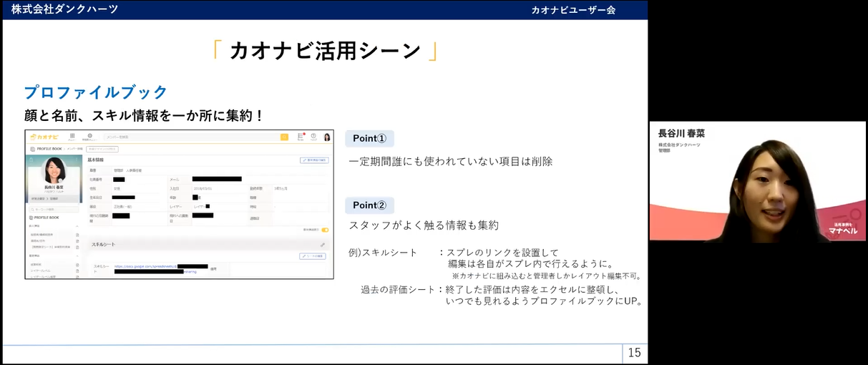
Task: Collapse the second sidebar section chevron
Action: [x=77, y=255]
